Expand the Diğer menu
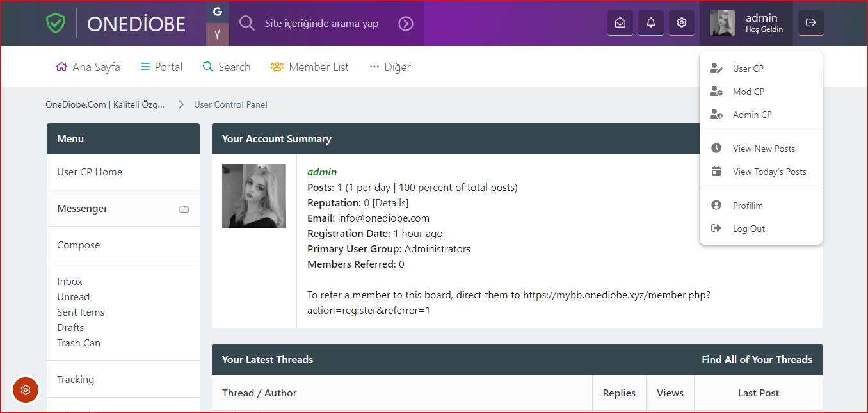Image resolution: width=868 pixels, height=413 pixels. (x=390, y=67)
